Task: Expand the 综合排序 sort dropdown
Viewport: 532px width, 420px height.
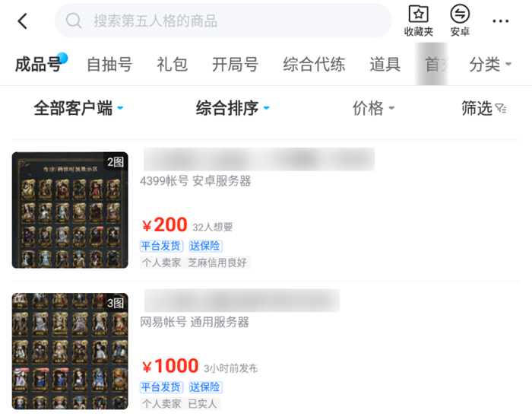Action: tap(233, 108)
